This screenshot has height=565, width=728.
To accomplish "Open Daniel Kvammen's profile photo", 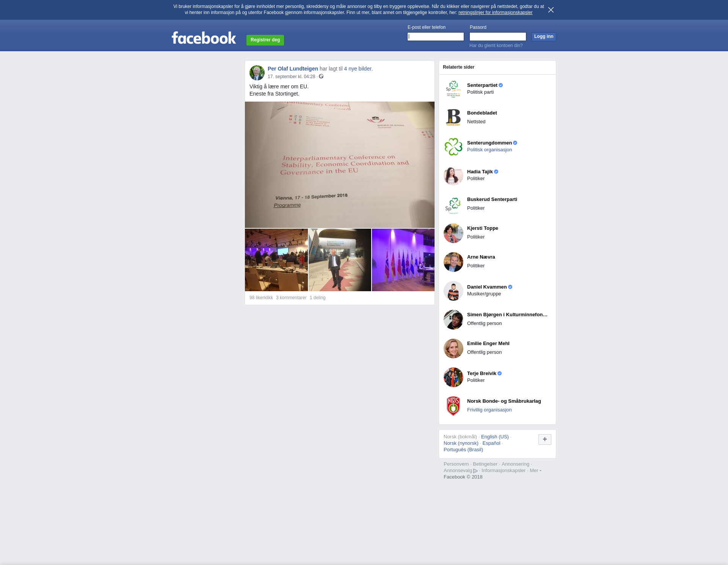I will pos(453,291).
